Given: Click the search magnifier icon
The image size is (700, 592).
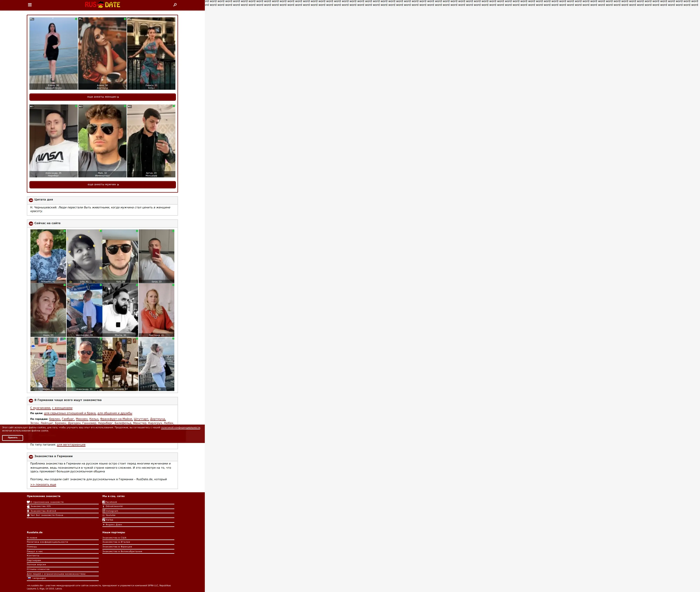Looking at the screenshot, I should [175, 5].
